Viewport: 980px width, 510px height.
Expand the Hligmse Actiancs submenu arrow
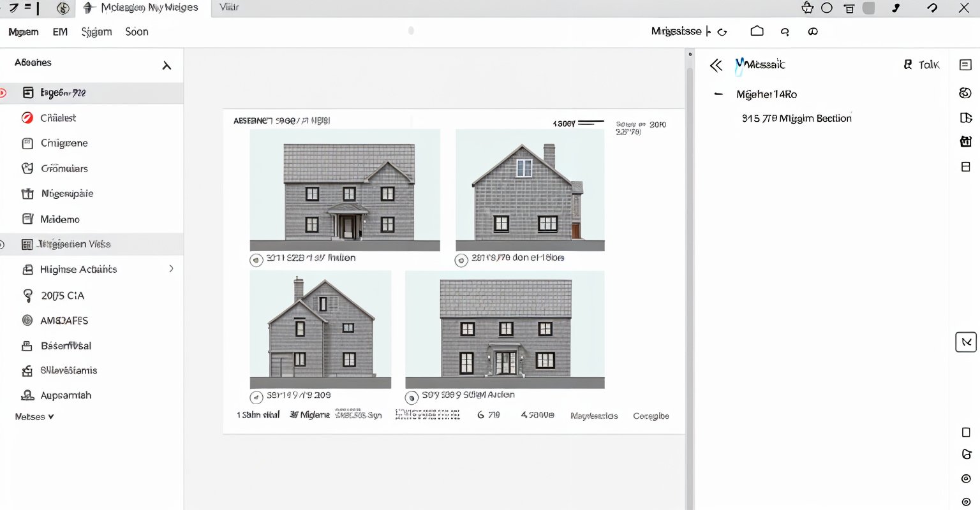171,269
